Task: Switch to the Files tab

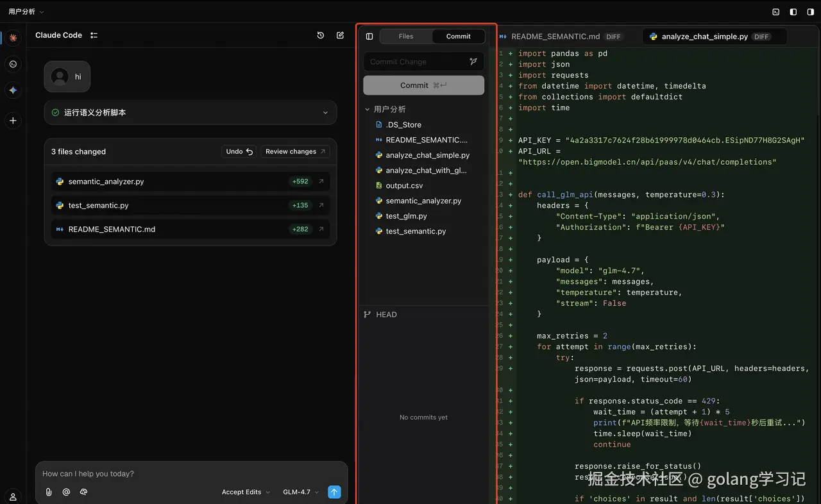Action: [406, 37]
